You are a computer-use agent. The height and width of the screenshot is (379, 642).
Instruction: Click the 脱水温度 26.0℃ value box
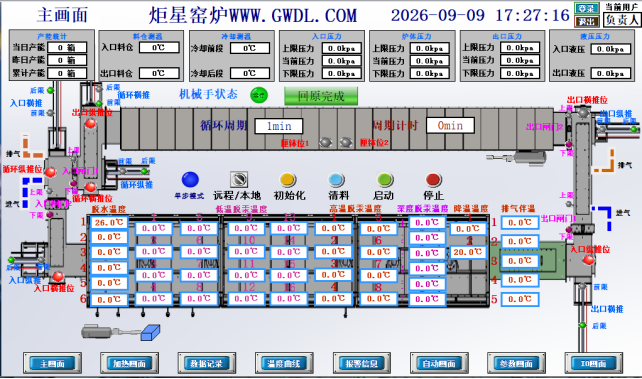(109, 223)
